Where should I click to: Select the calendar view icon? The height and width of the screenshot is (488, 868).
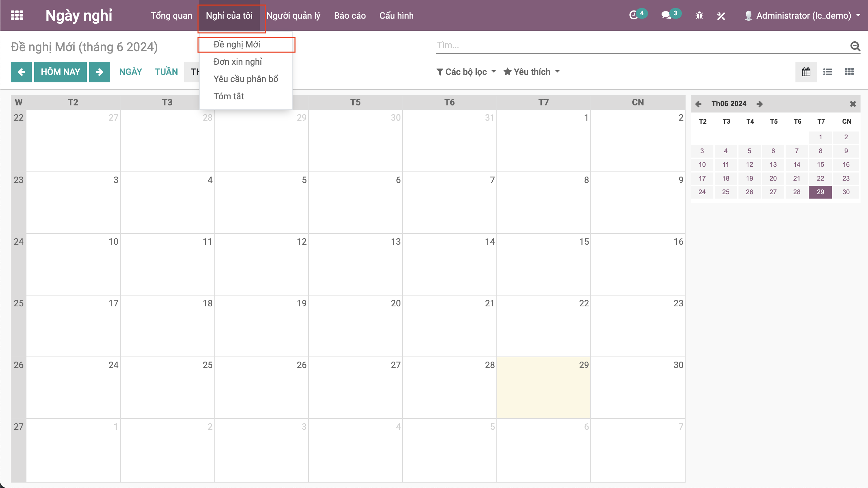point(806,72)
